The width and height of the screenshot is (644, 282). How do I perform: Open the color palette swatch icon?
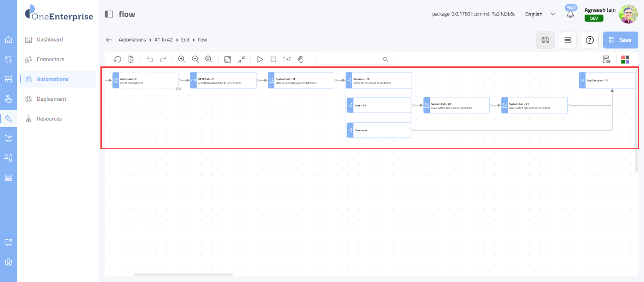[625, 59]
